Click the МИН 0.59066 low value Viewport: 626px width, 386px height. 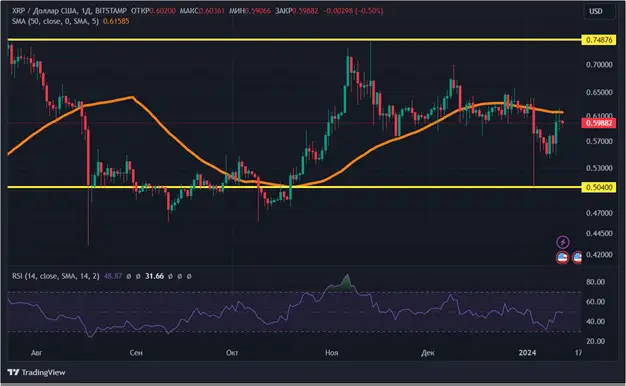pyautogui.click(x=250, y=11)
